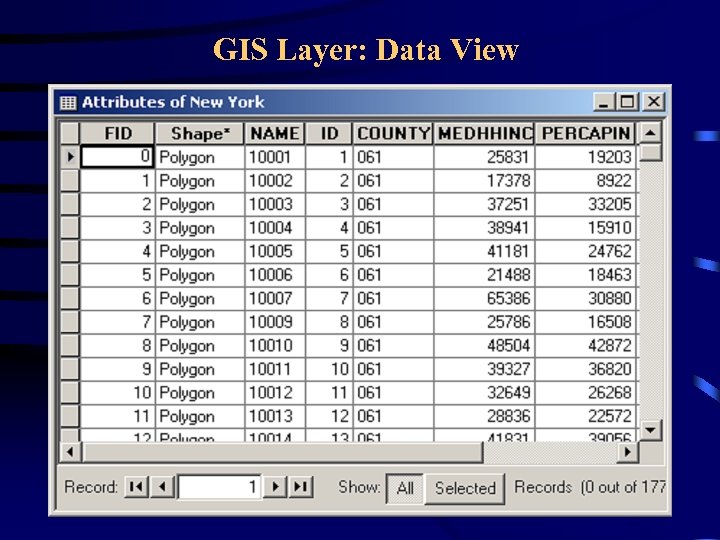Image resolution: width=720 pixels, height=540 pixels.
Task: Click the FID column header
Action: [117, 134]
